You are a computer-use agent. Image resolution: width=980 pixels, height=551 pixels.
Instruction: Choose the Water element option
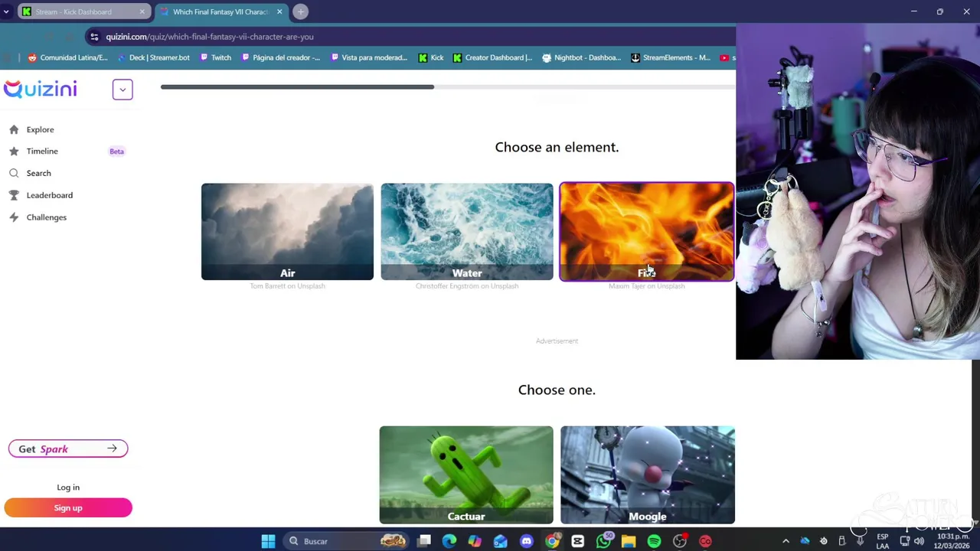467,232
